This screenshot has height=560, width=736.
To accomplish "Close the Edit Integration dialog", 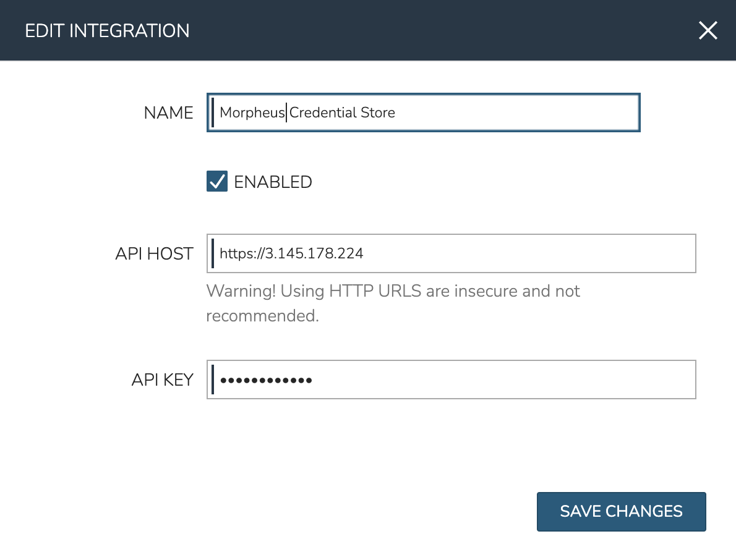I will click(708, 30).
